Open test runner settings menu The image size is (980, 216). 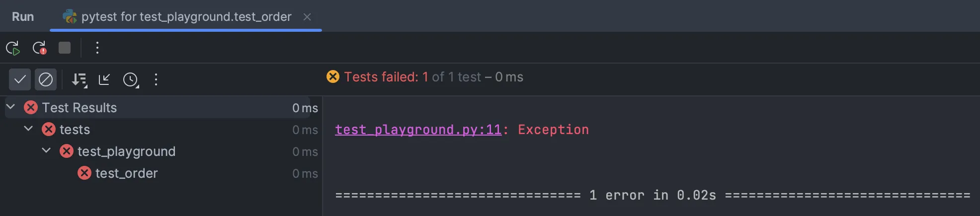(x=156, y=79)
